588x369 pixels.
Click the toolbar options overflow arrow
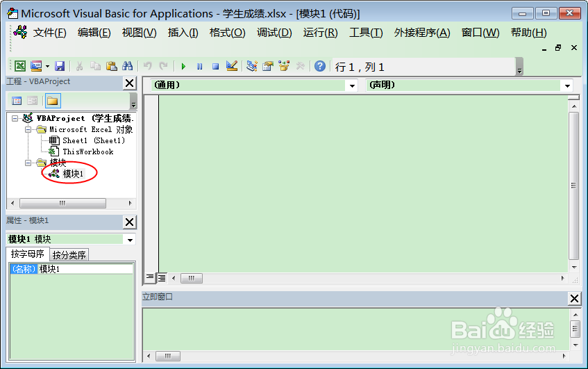click(519, 67)
